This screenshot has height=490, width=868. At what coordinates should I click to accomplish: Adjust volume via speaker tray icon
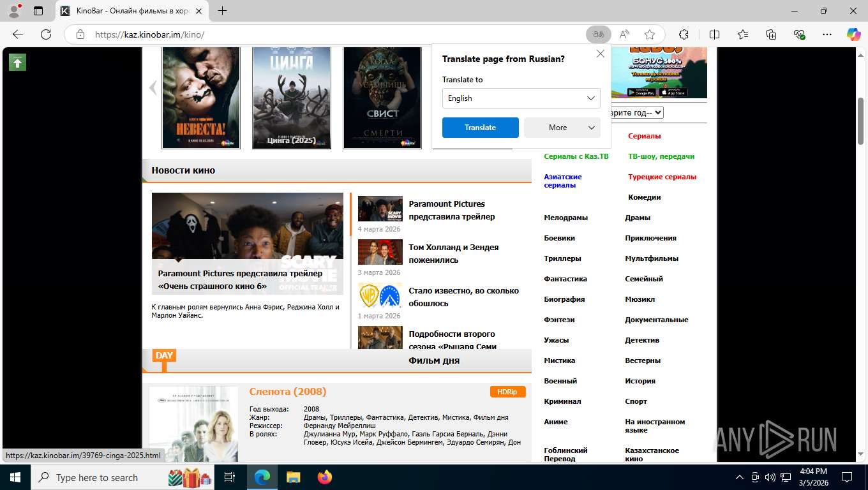click(770, 477)
